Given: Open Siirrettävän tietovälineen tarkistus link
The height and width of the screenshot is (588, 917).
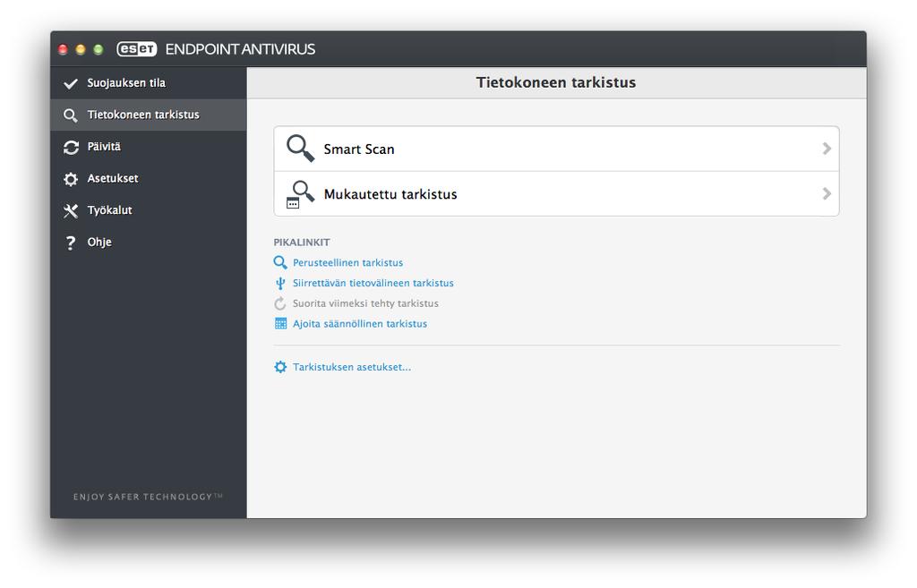Looking at the screenshot, I should point(373,283).
